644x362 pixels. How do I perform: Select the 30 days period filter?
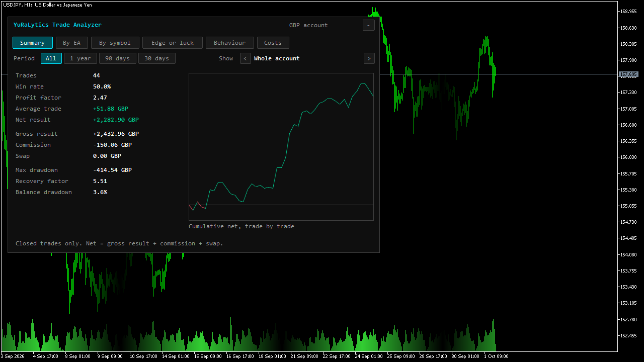[x=157, y=58]
